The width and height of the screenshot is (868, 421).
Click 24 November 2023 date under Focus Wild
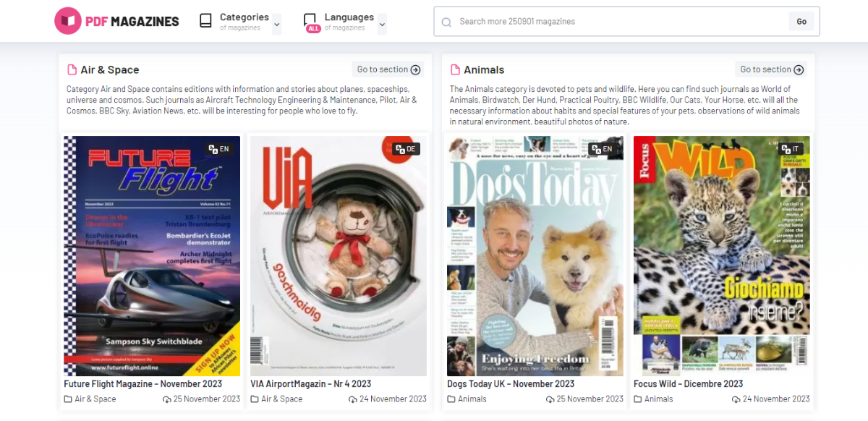coord(771,399)
